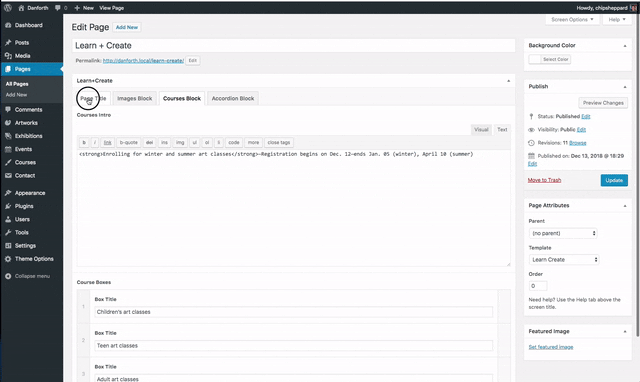Collapse the Background Color panel

(625, 46)
